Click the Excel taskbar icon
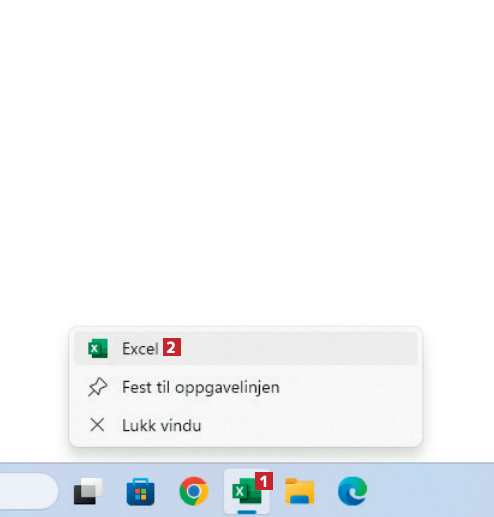494x517 pixels. (247, 491)
